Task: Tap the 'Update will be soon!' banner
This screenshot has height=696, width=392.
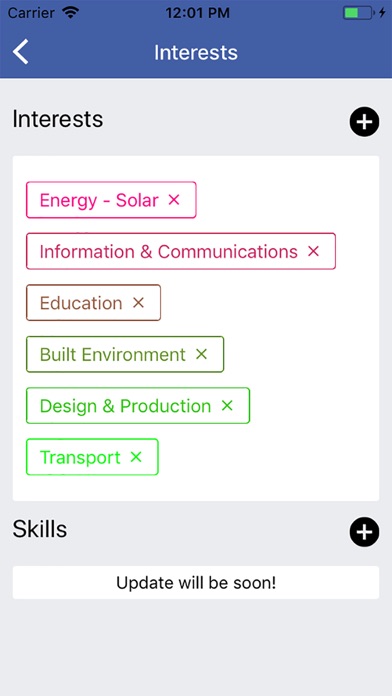Action: 196,582
